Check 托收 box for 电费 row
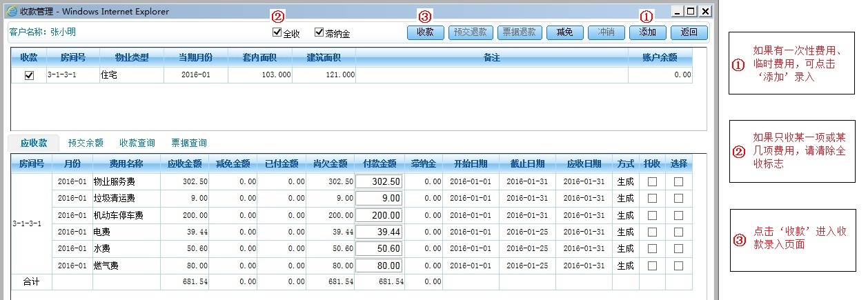Image resolution: width=868 pixels, height=300 pixels. click(x=652, y=232)
